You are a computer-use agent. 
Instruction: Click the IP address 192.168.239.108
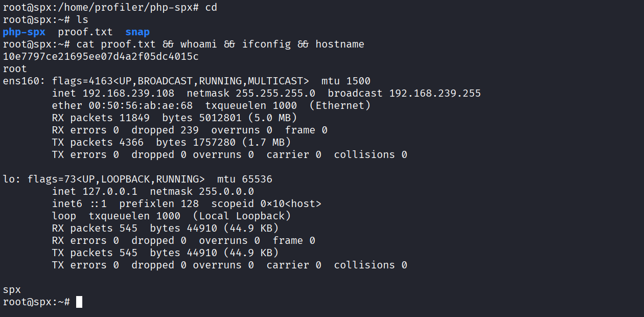tap(128, 94)
